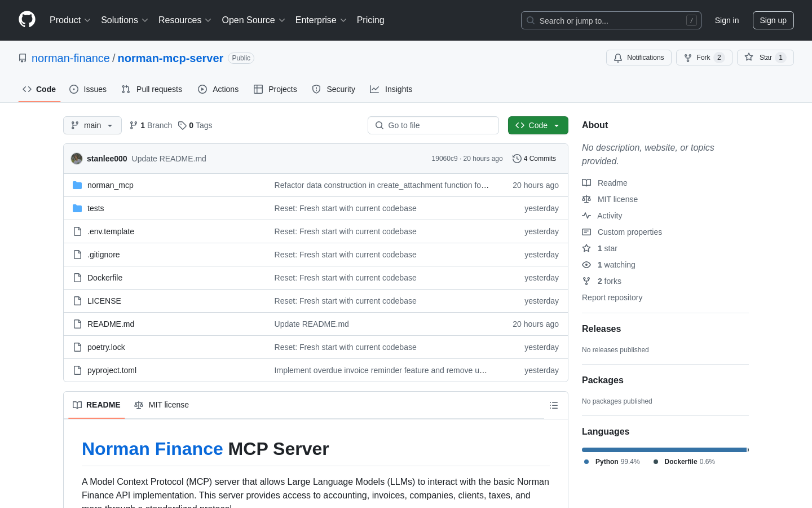Switch to the Projects tab

275,89
